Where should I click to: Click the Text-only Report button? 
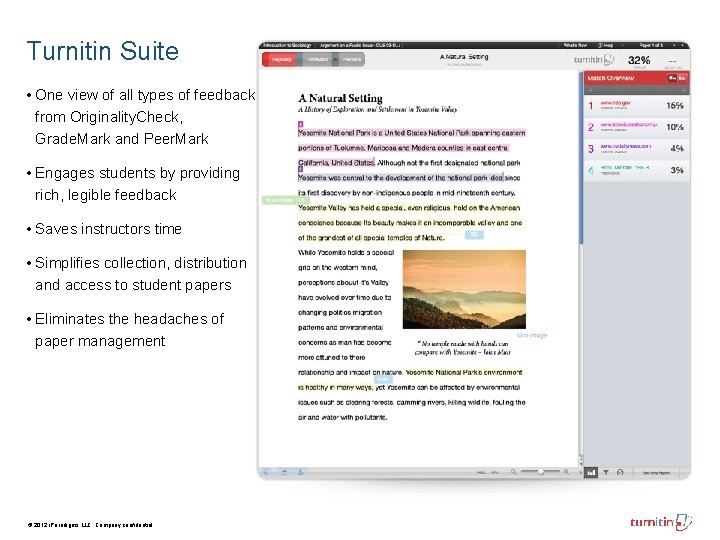click(656, 472)
